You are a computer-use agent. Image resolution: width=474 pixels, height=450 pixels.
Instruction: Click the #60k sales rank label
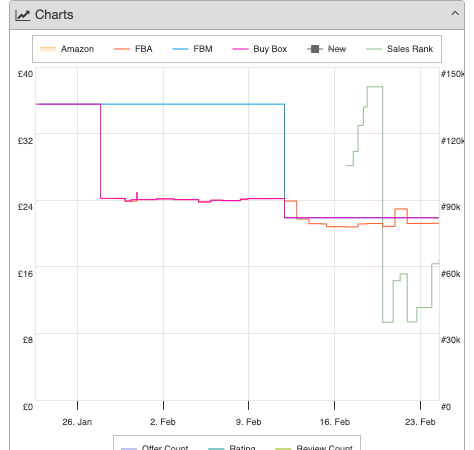click(451, 274)
